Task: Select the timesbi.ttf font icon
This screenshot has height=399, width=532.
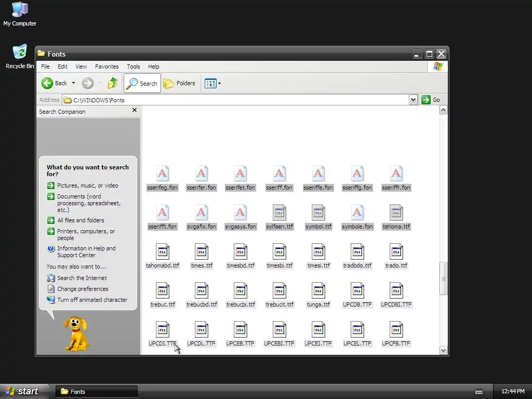Action: tap(279, 252)
